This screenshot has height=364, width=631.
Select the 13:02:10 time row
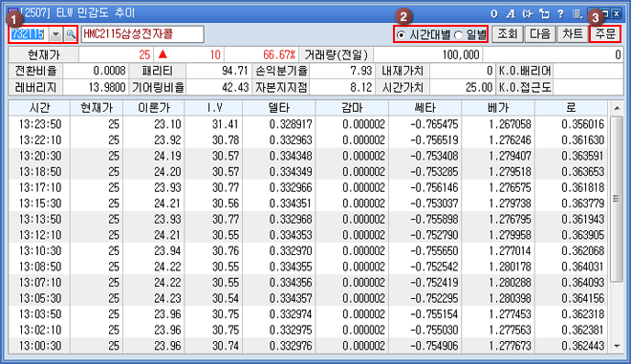tap(308, 330)
